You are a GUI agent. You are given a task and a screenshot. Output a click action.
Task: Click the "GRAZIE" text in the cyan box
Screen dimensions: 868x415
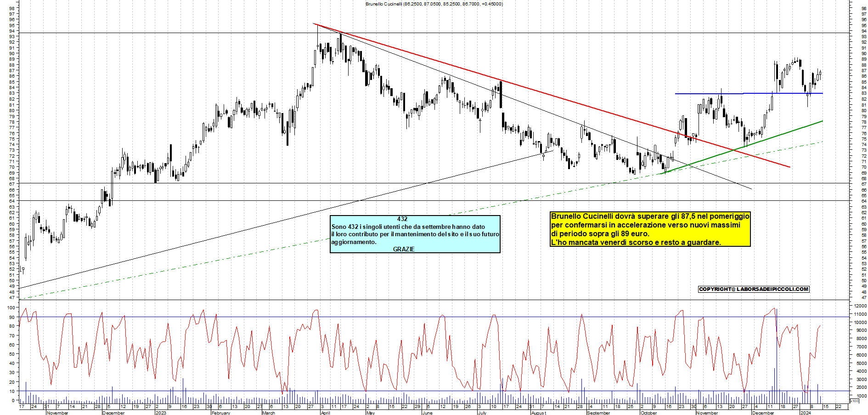404,249
